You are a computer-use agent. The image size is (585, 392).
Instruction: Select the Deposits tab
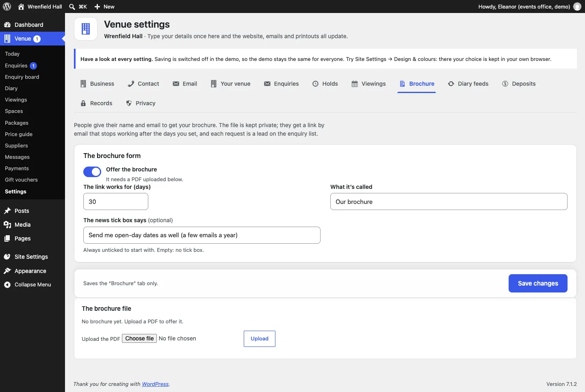tap(519, 84)
